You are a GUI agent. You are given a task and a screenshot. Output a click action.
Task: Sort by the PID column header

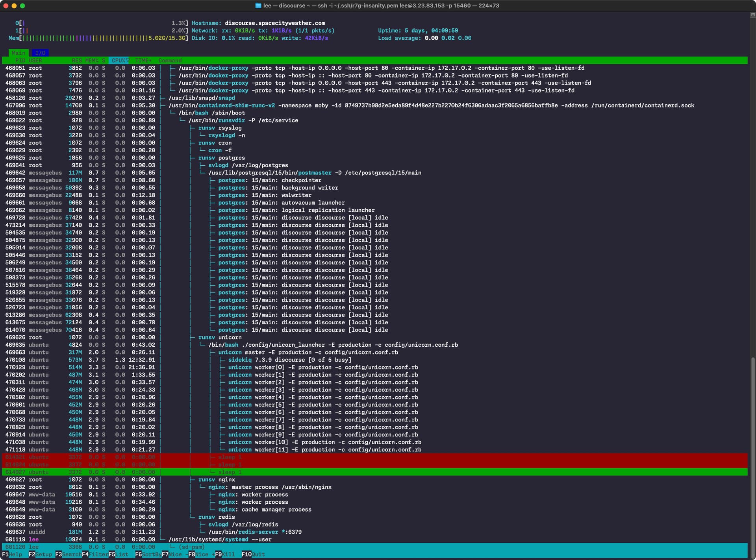point(20,60)
